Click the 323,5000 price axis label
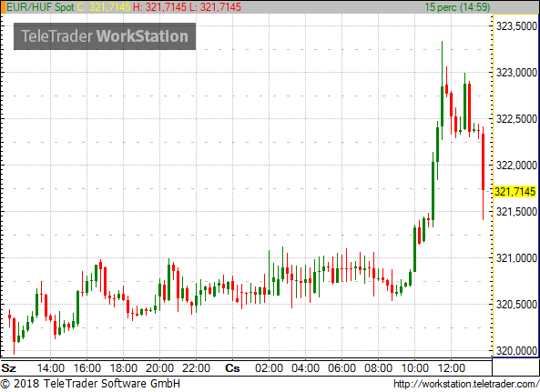Image resolution: width=540 pixels, height=392 pixels. coord(516,26)
